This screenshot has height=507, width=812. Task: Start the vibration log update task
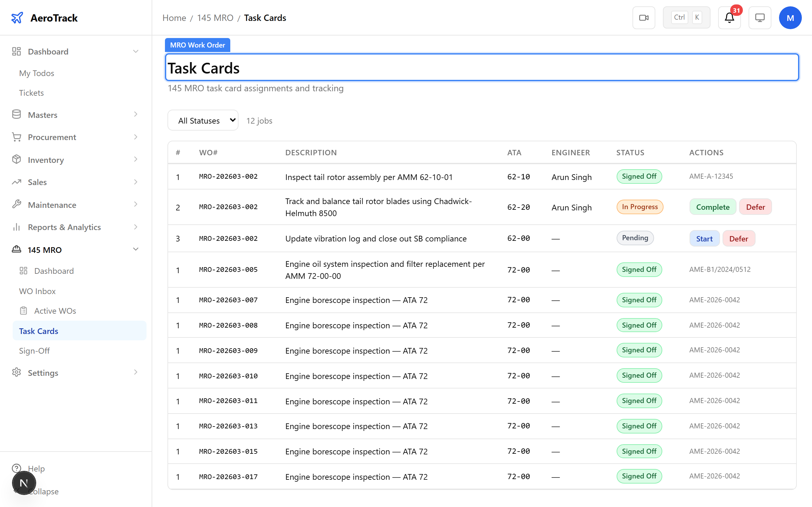pyautogui.click(x=704, y=238)
